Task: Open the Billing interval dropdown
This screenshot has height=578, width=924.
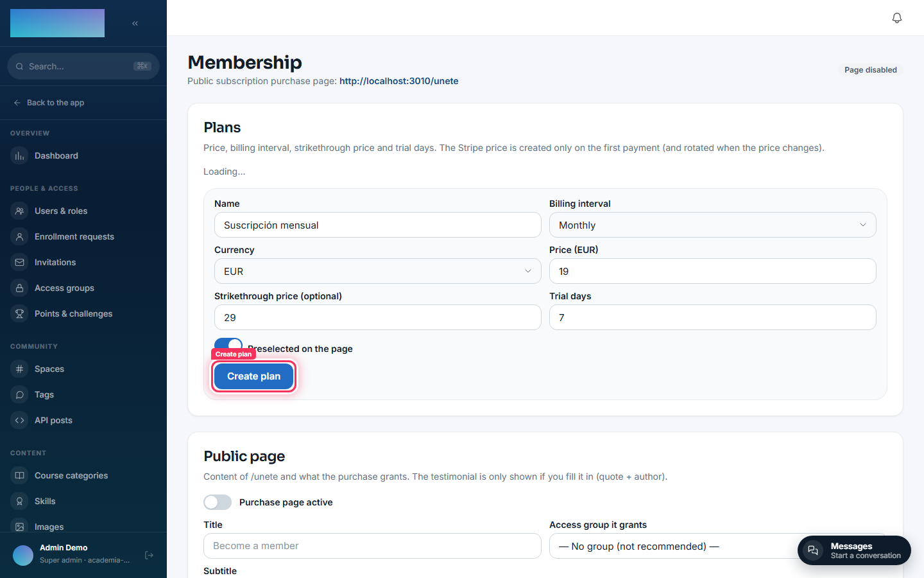Action: [x=712, y=225]
